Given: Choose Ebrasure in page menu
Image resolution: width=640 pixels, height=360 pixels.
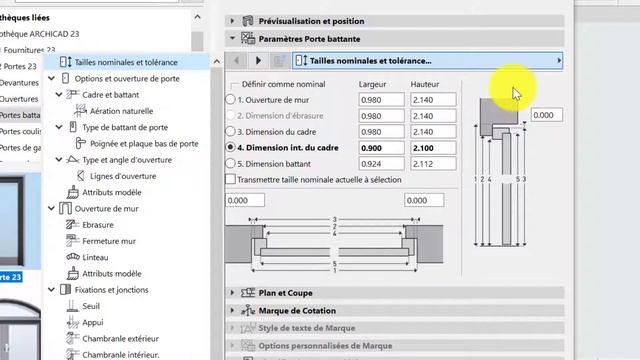Looking at the screenshot, I should click(x=98, y=225).
